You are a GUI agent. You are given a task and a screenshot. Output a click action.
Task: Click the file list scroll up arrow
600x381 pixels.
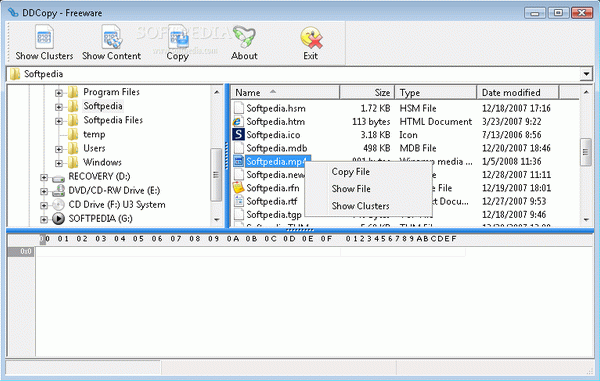click(x=586, y=92)
